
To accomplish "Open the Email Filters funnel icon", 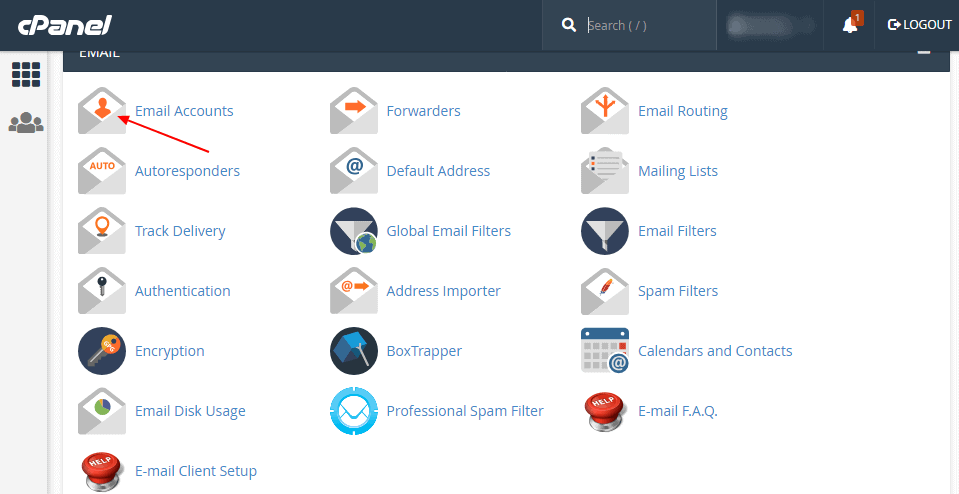I will (x=605, y=230).
